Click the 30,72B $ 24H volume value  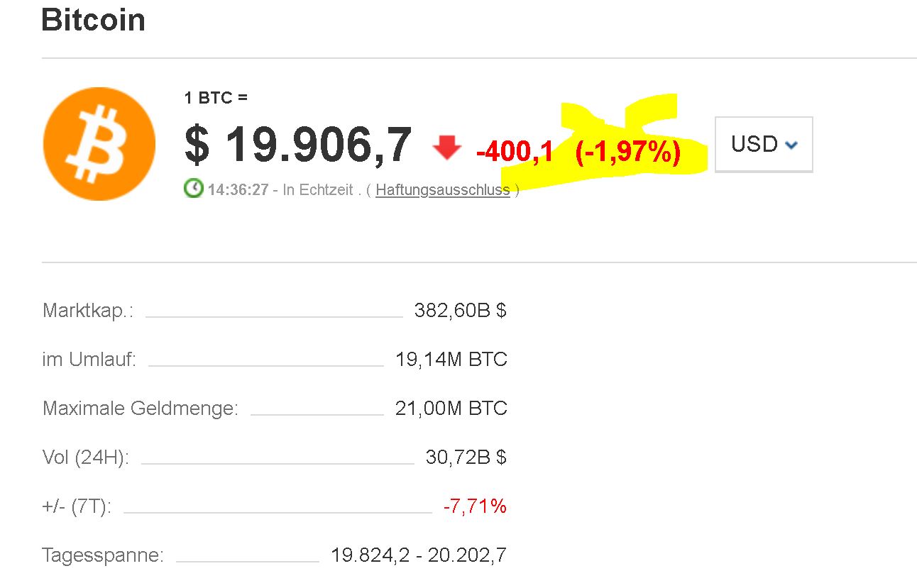[x=466, y=457]
